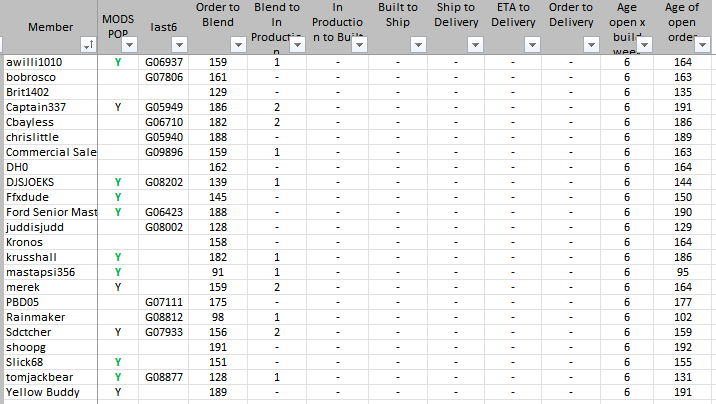Open the last6 column filter dropdown
716x404 pixels.
[178, 45]
